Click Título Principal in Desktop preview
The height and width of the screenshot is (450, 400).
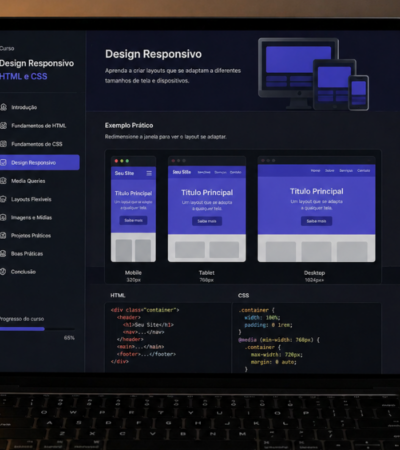pos(316,191)
